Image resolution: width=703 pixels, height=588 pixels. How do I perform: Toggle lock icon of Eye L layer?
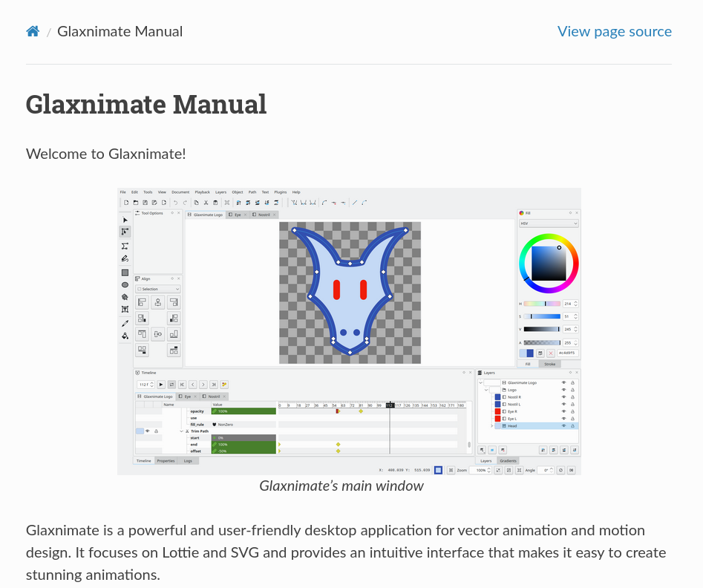tap(572, 419)
